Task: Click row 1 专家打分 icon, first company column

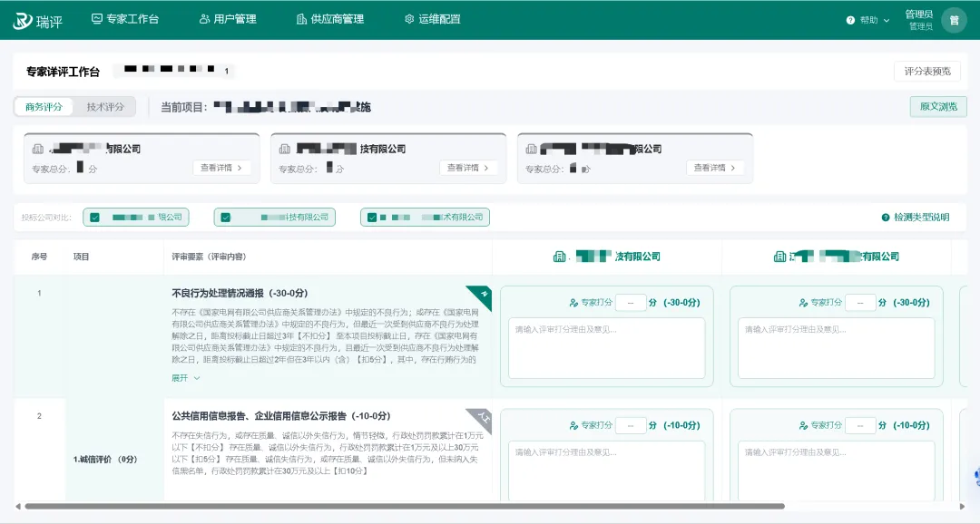Action: [573, 303]
